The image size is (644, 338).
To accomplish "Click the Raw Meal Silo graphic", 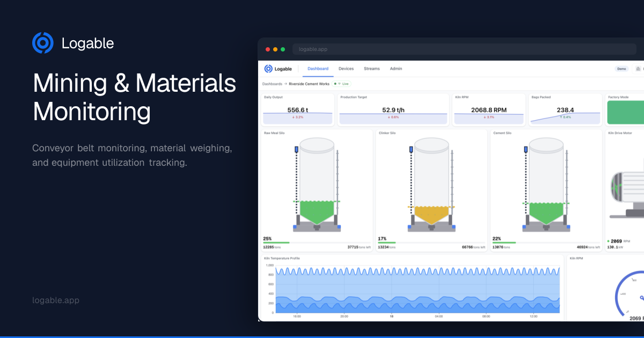I will point(317,184).
